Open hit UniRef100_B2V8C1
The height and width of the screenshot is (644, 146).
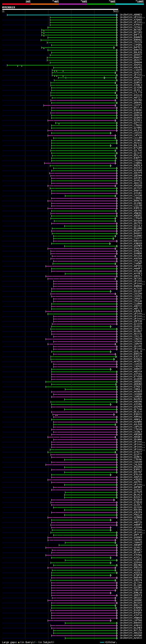pos(131,120)
